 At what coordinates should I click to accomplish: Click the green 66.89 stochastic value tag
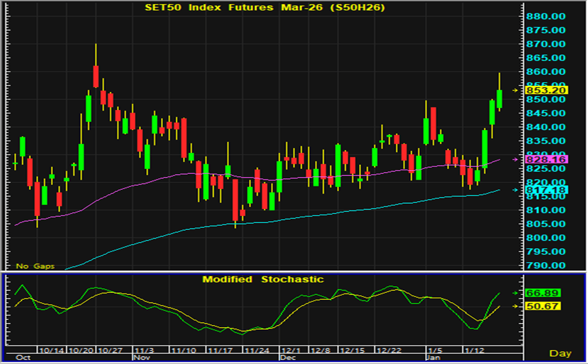543,293
